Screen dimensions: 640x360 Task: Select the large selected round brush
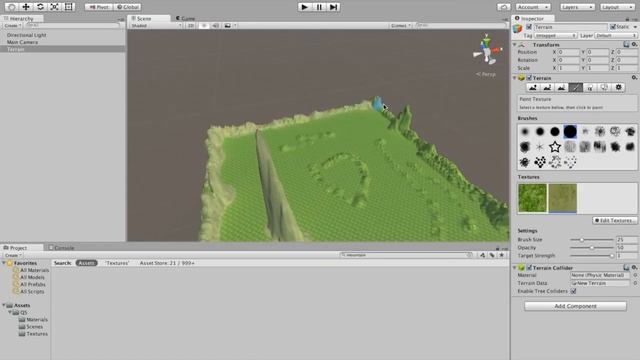point(570,131)
